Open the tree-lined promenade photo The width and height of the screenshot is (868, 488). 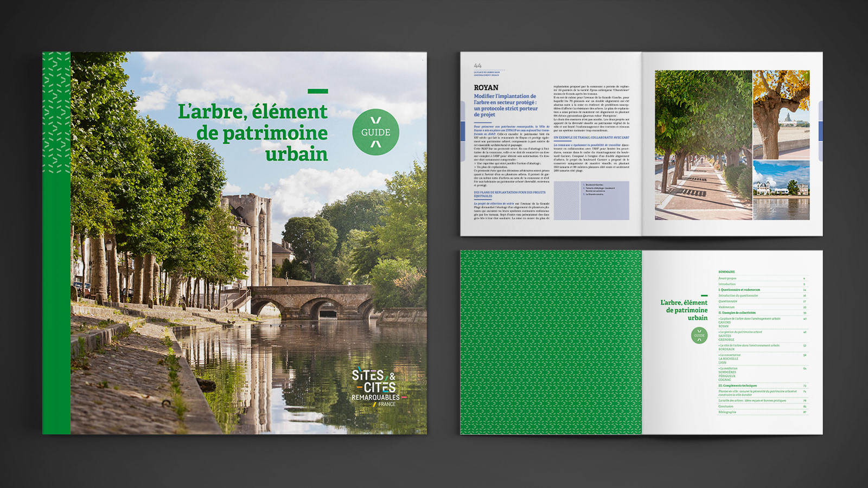pos(703,145)
